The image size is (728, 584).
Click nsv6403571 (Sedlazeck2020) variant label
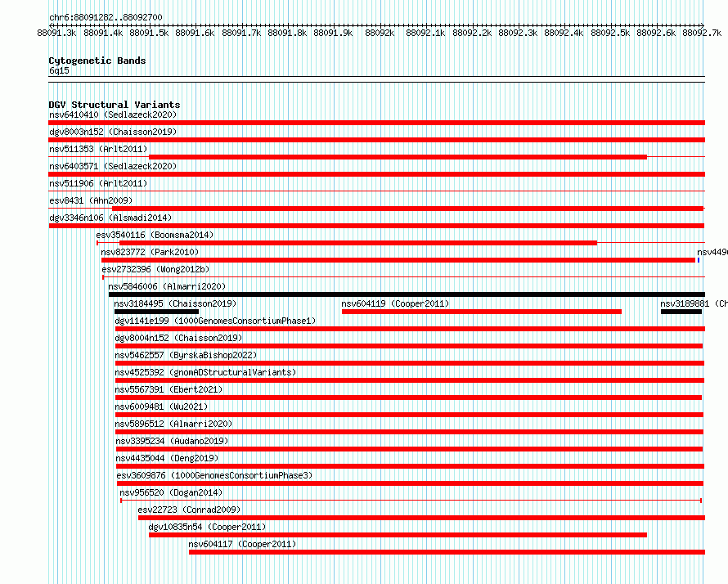(x=113, y=166)
